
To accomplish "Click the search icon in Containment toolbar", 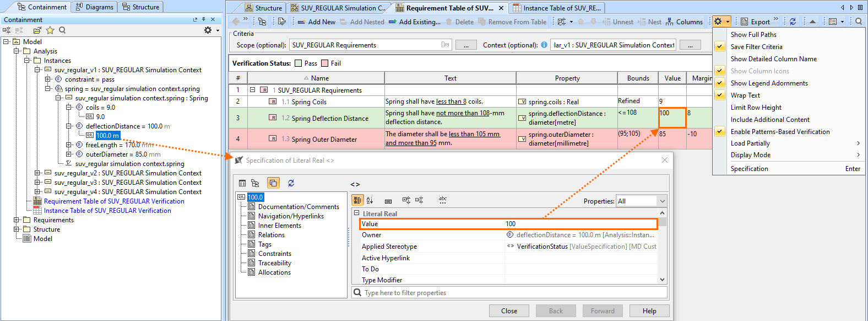I will tap(62, 30).
